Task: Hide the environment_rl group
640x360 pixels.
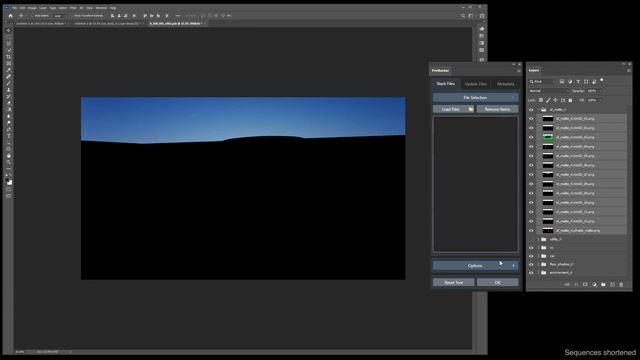Action: (x=531, y=273)
